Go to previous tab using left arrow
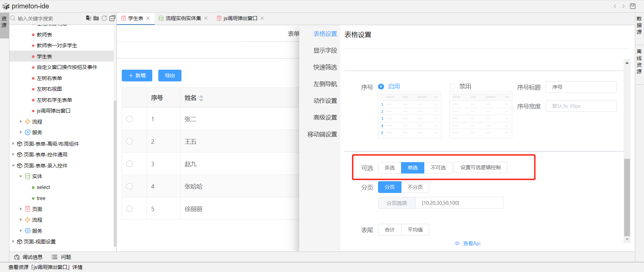Screen dimensions: 644x272 tap(615, 6)
